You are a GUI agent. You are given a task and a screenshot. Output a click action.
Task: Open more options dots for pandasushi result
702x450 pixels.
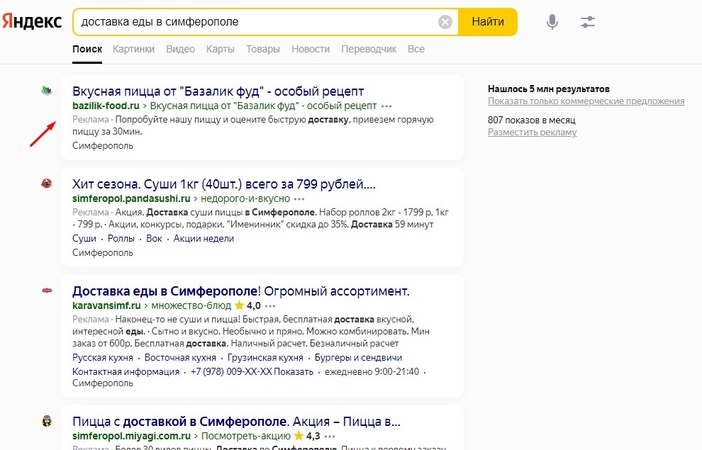tap(300, 199)
